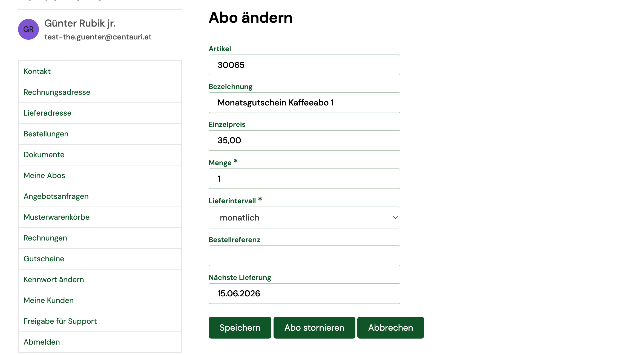Viewport: 644px width, 355px height.
Task: Open the Lieferintervall dropdown
Action: [x=304, y=217]
